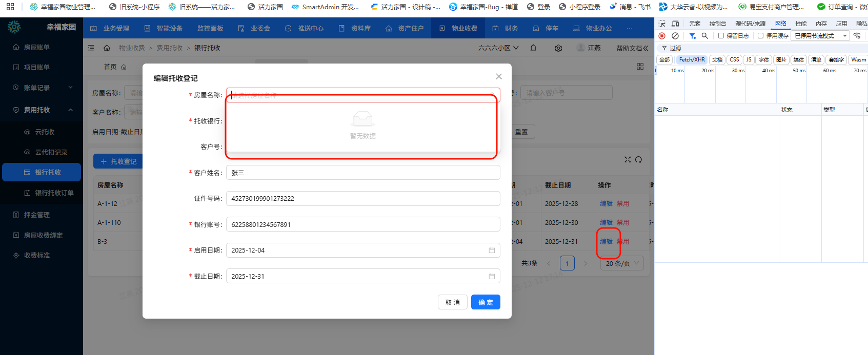
Task: Click the blue network filter funnel icon
Action: 692,36
